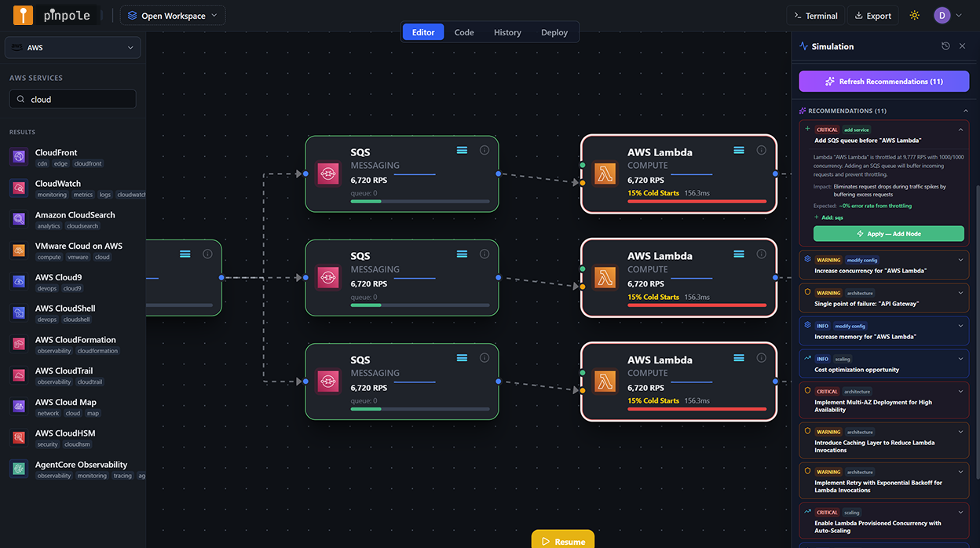
Task: Open the AWS provider dropdown
Action: pyautogui.click(x=72, y=48)
